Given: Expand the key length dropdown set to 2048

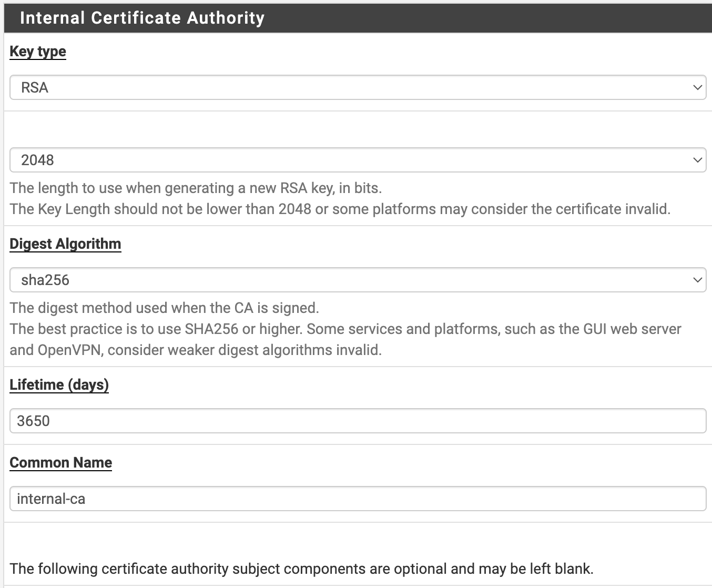Looking at the screenshot, I should click(x=358, y=160).
